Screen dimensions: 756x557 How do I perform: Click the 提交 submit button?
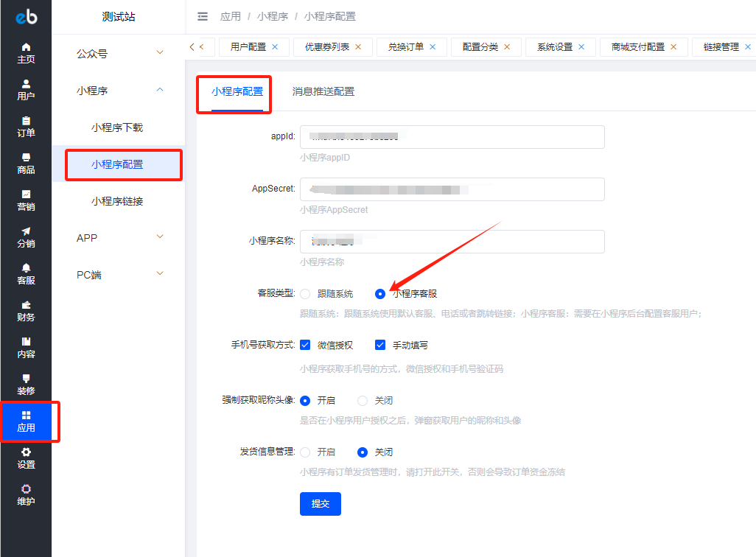point(320,504)
